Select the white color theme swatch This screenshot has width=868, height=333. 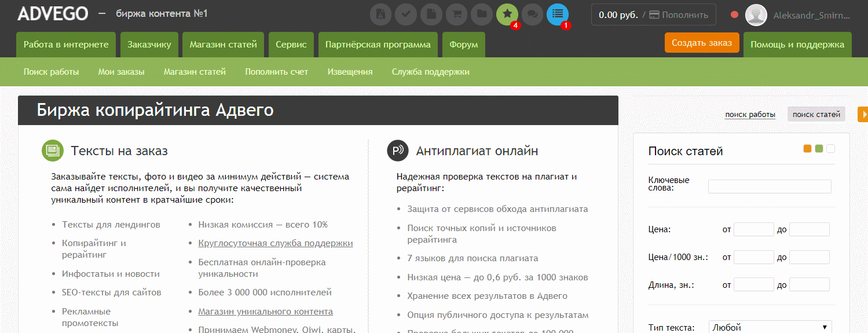(x=830, y=149)
